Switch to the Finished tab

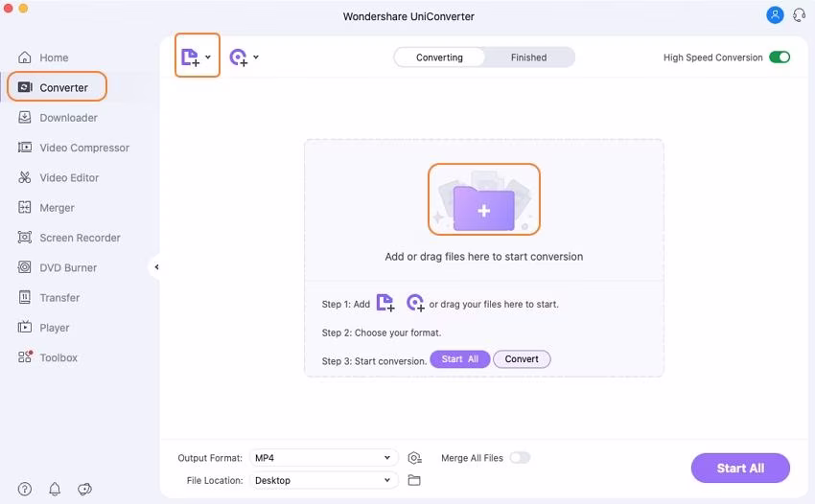(528, 57)
